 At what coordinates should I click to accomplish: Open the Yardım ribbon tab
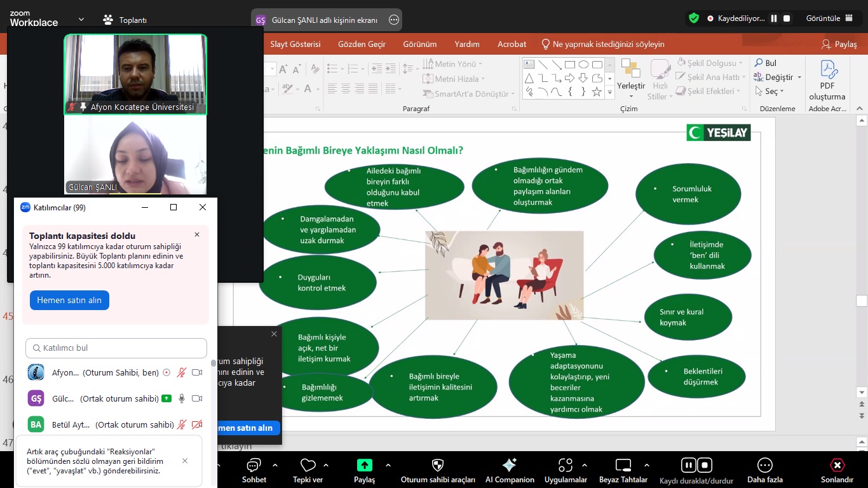[467, 44]
